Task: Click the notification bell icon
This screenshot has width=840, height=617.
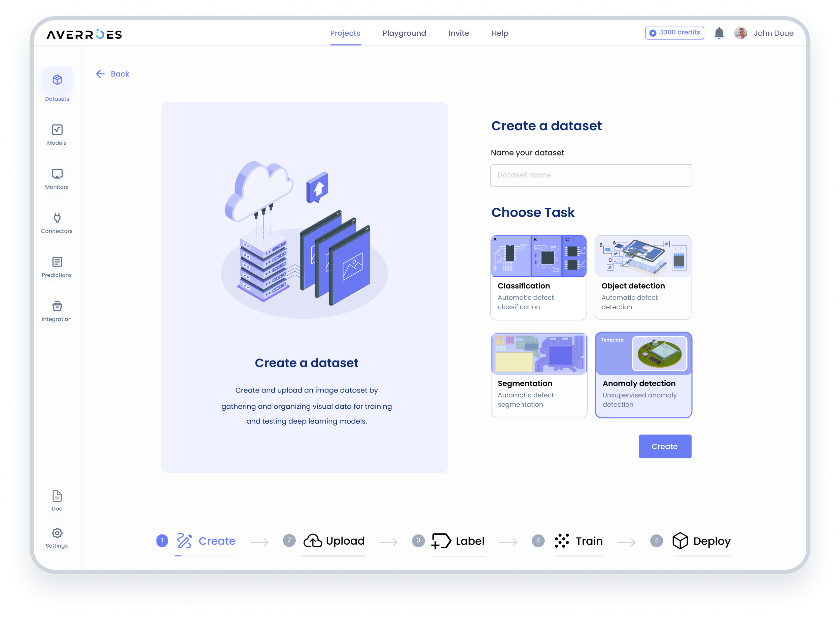Action: click(719, 33)
